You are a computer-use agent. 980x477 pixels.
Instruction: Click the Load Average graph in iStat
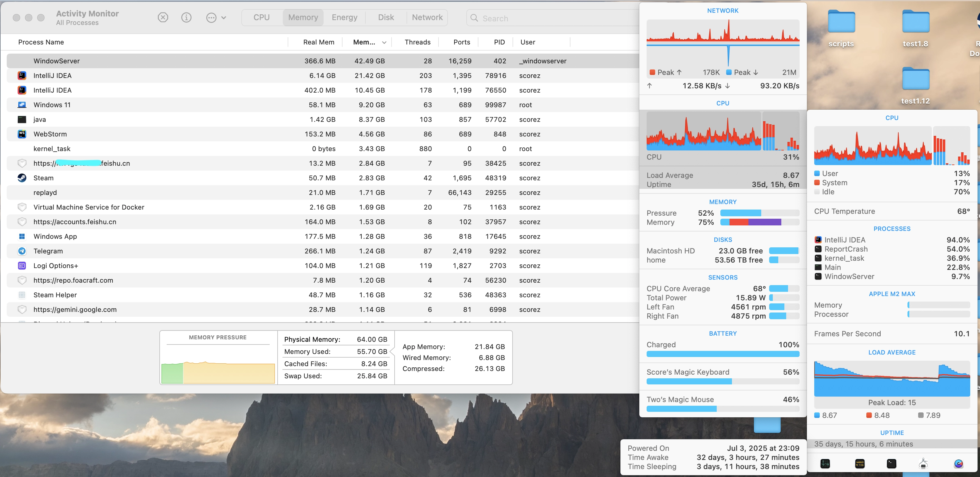click(892, 379)
